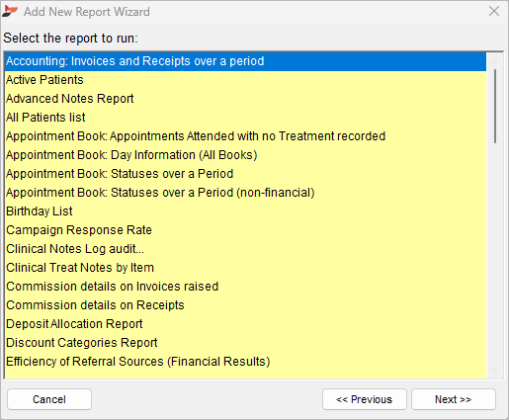The height and width of the screenshot is (420, 509).
Task: Close the Add New Report Wizard window
Action: [494, 11]
